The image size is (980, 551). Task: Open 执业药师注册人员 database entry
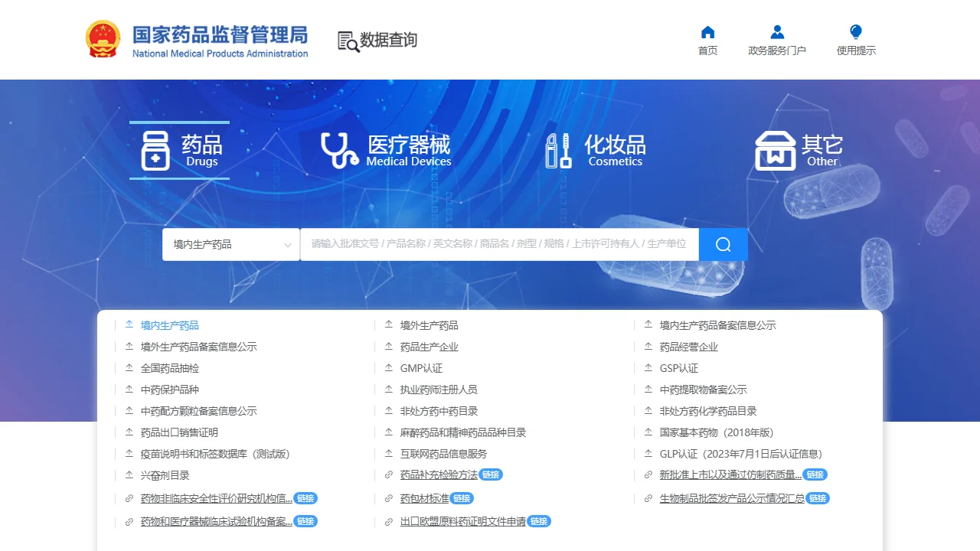click(x=438, y=390)
